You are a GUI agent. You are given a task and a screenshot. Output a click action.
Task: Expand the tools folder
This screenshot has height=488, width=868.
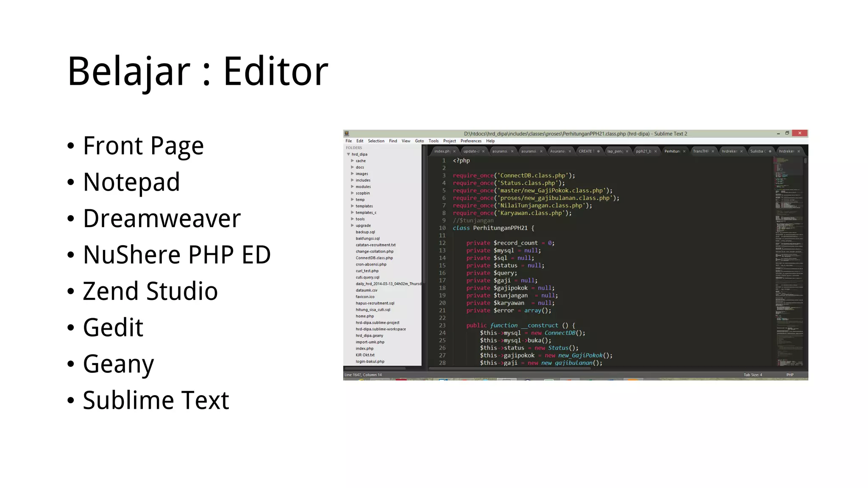(x=352, y=219)
